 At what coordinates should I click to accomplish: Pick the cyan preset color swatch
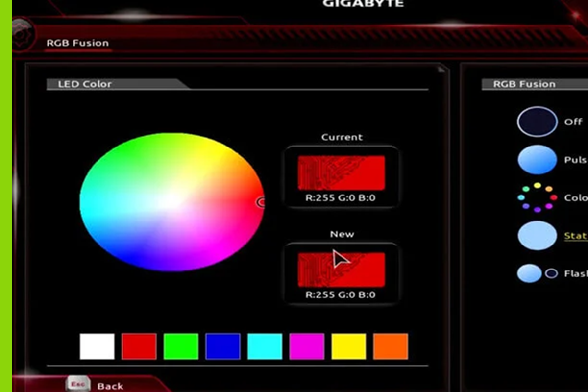[265, 346]
